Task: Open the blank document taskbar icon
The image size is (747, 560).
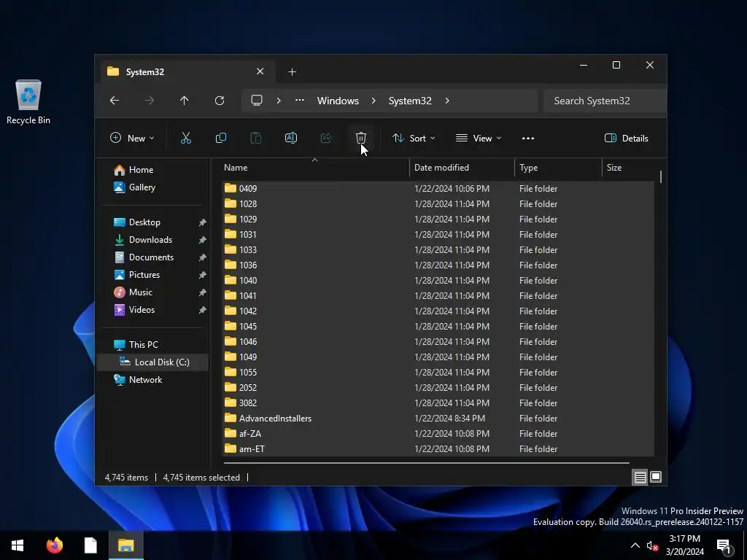Action: (90, 545)
